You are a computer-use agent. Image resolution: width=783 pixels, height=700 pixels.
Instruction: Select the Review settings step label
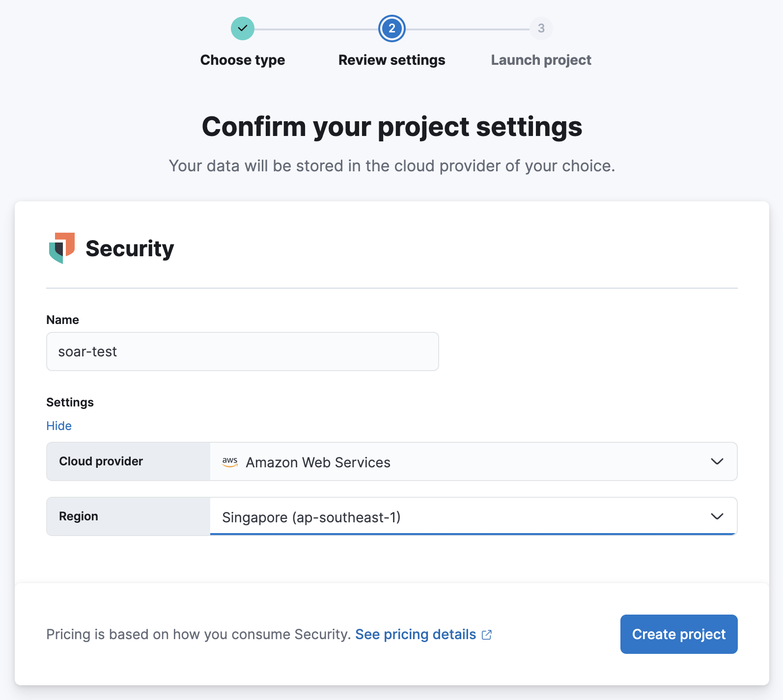click(392, 60)
